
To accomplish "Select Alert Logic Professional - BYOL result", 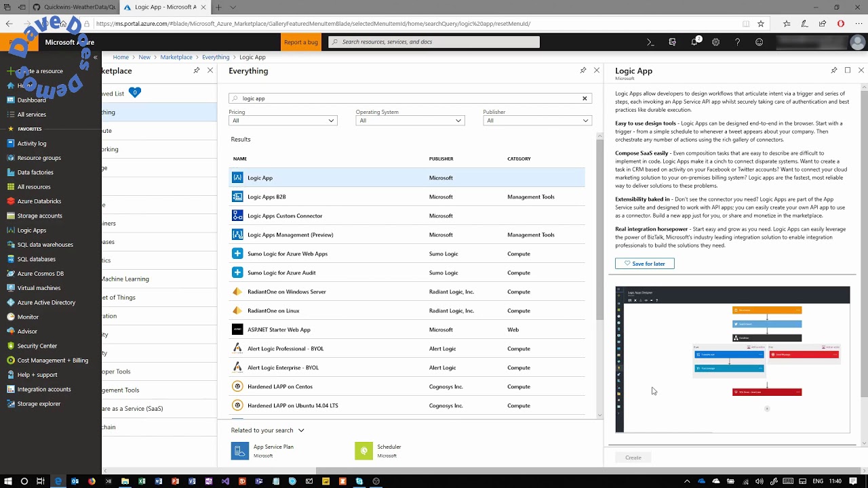I will click(407, 348).
